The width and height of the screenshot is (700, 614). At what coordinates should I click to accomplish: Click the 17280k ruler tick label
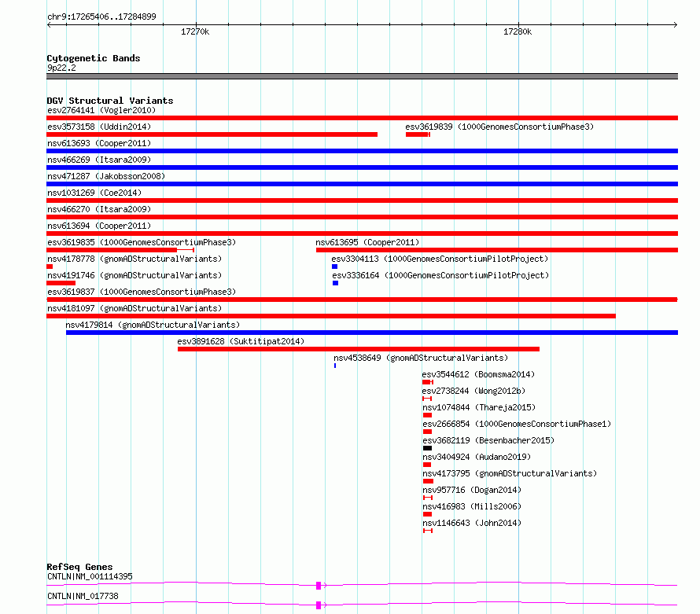pyautogui.click(x=518, y=31)
